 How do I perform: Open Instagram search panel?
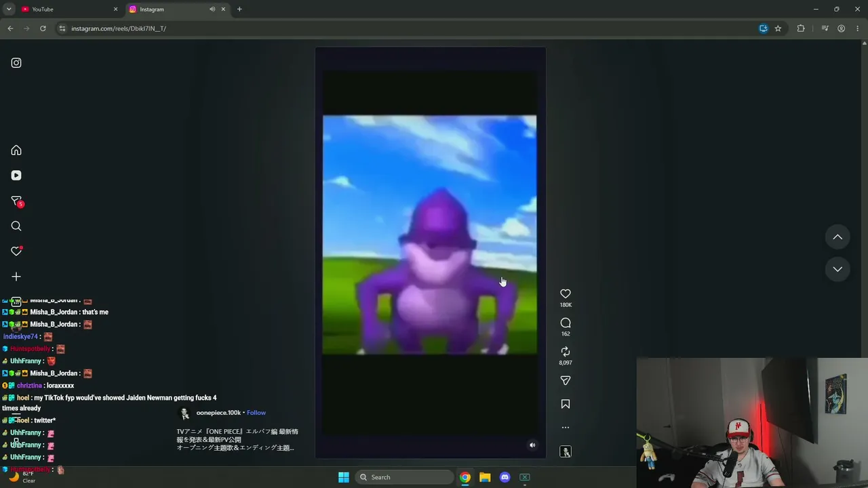16,226
